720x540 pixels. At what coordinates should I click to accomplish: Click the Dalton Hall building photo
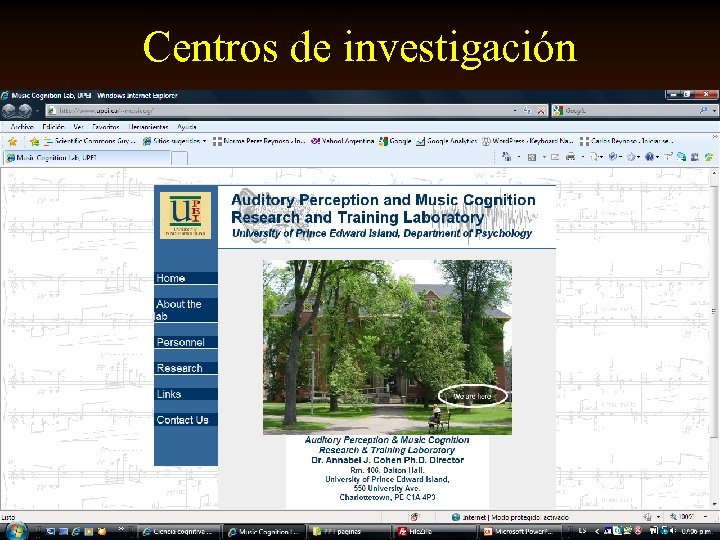[387, 347]
